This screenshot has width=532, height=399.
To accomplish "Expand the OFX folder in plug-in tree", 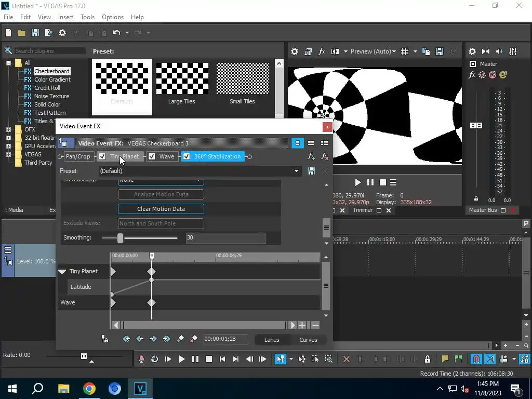I will pyautogui.click(x=8, y=129).
